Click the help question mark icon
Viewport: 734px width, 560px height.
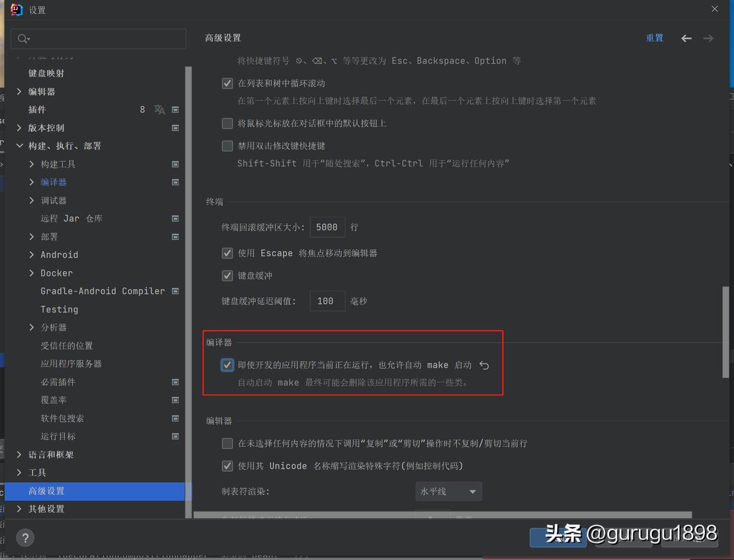click(25, 538)
